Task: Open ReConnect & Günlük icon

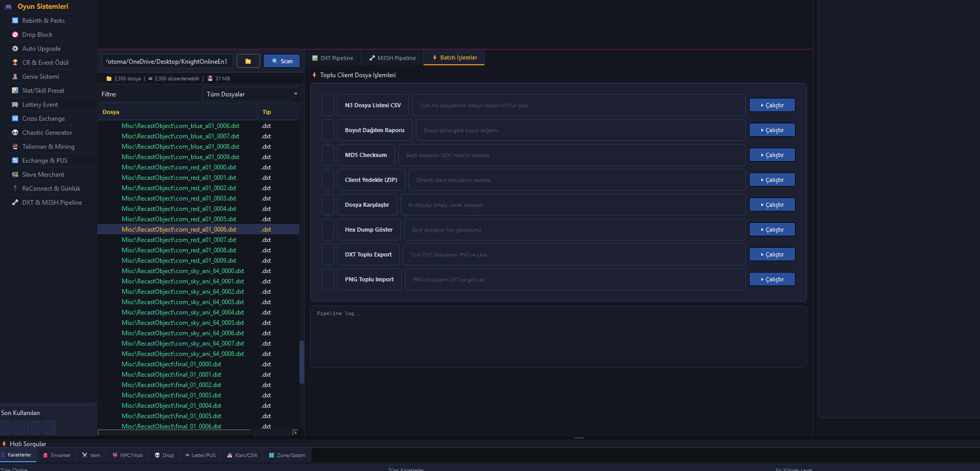Action: point(15,189)
